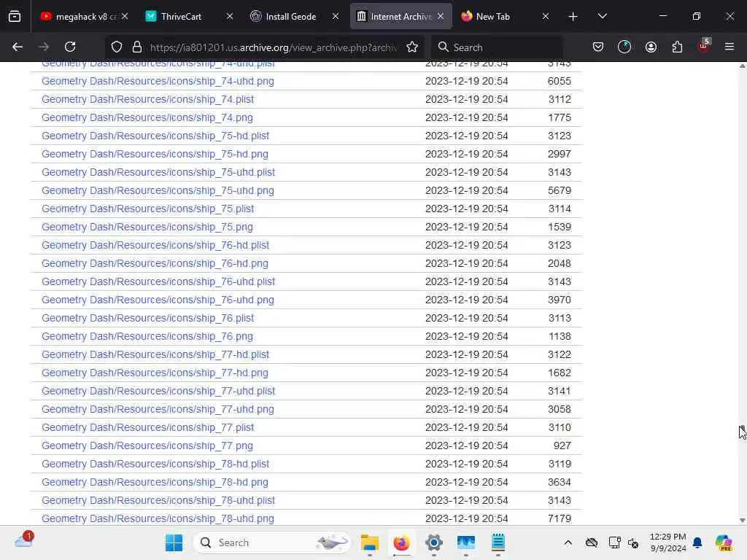
Task: Open ship_76-hd.plist file link
Action: point(155,245)
